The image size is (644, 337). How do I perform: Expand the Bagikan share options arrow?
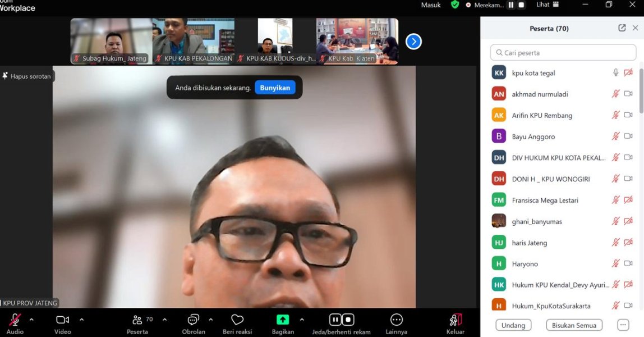click(x=302, y=320)
